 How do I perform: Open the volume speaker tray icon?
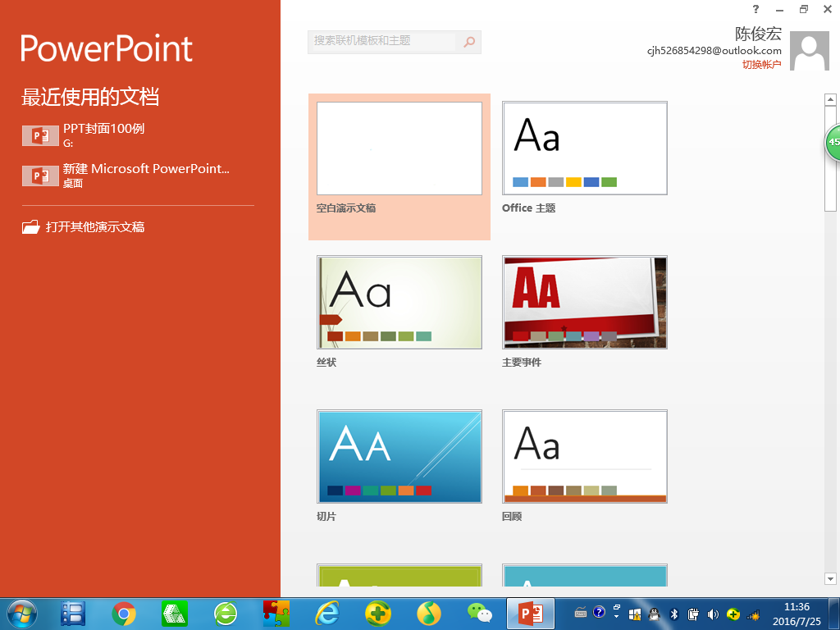pyautogui.click(x=713, y=614)
